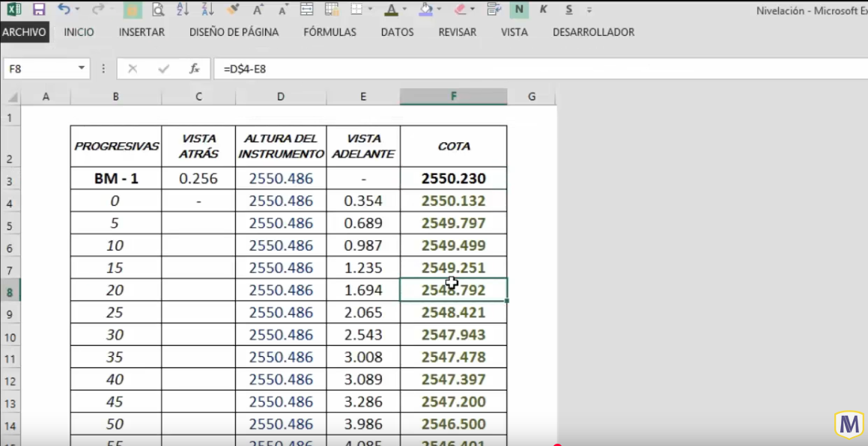Open the ARCHIVO tab
868x446 pixels.
(x=25, y=32)
